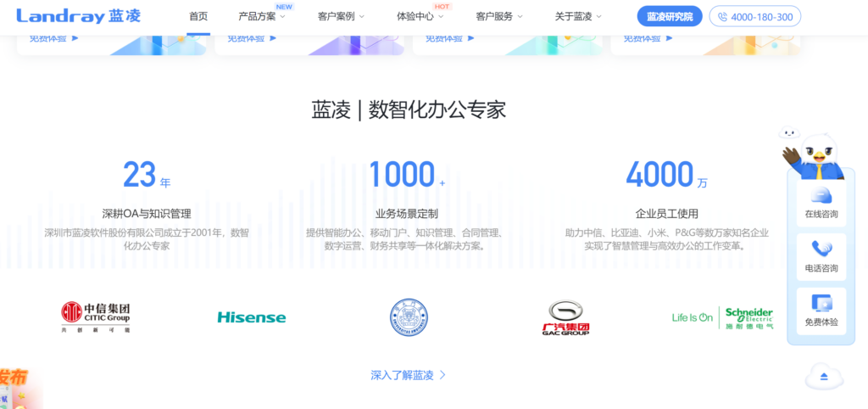Click the GAC Group 广汽集团 logo

click(565, 317)
